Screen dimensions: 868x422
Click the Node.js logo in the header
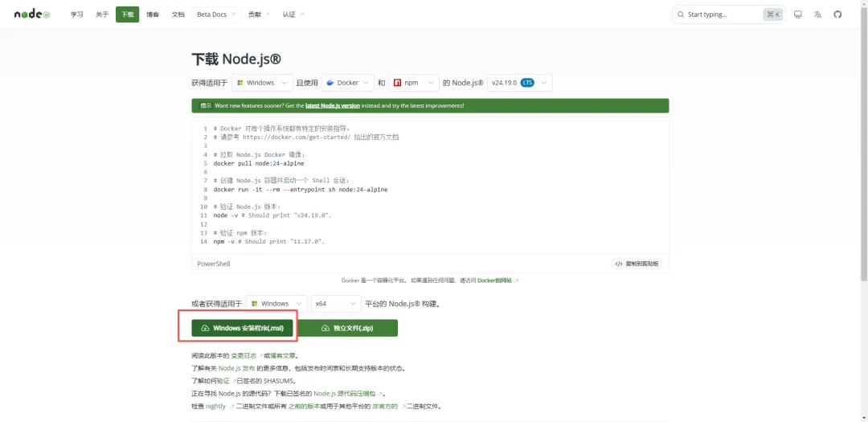pyautogui.click(x=32, y=14)
